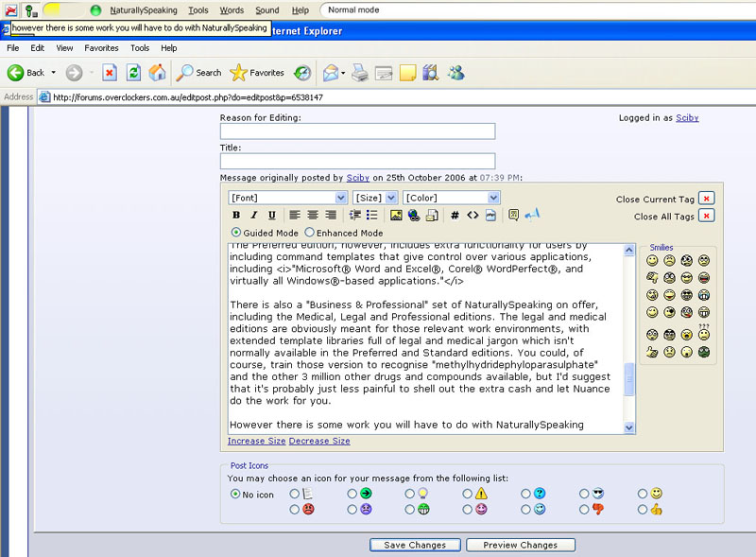Viewport: 756px width, 557px height.
Task: Click the Close All Tags button
Action: tap(706, 216)
